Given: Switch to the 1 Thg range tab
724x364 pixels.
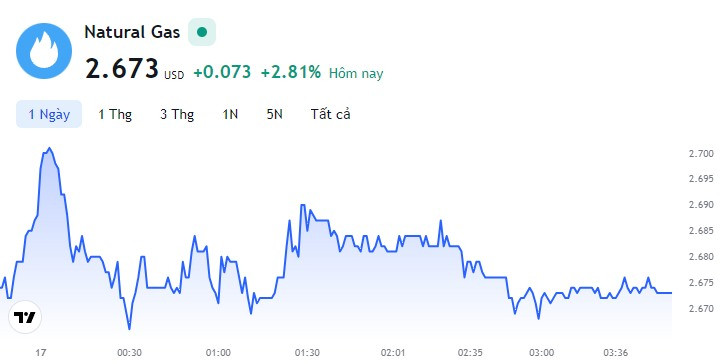Looking at the screenshot, I should tap(115, 114).
